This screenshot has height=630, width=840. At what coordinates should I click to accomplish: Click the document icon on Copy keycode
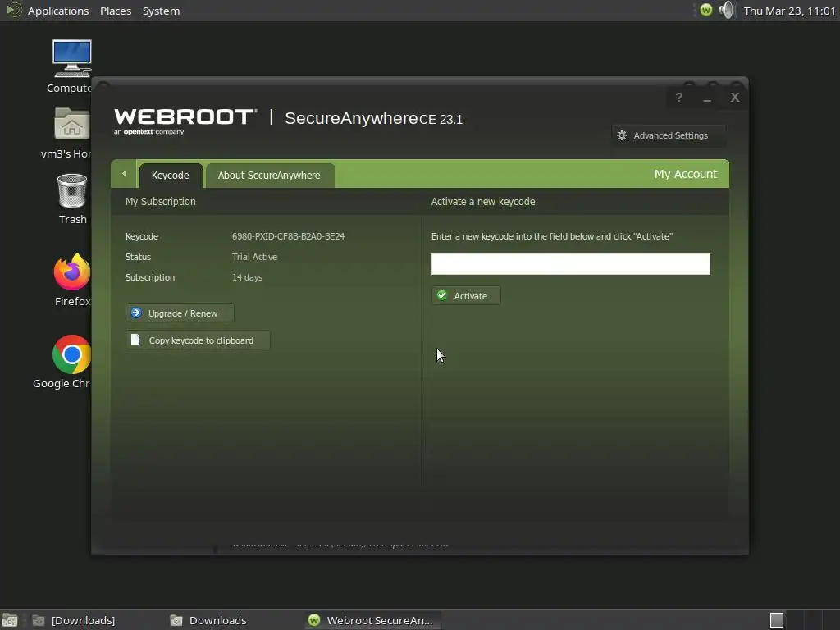coord(135,340)
